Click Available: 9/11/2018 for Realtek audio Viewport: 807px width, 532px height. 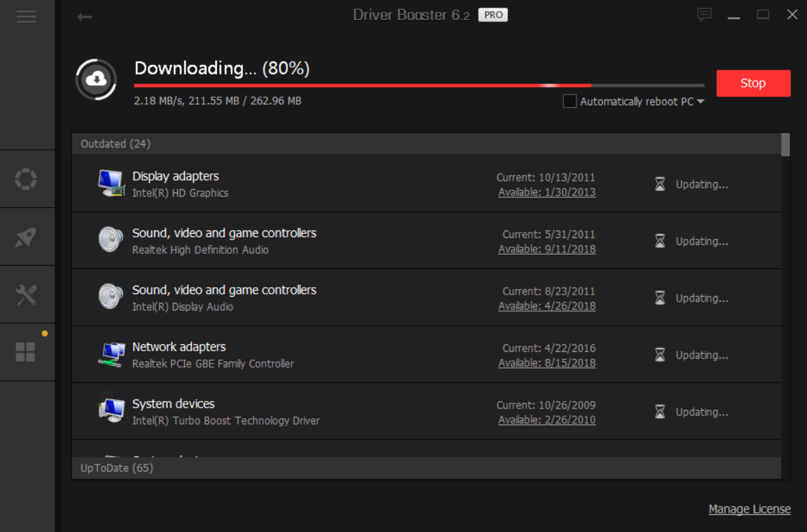coord(547,249)
